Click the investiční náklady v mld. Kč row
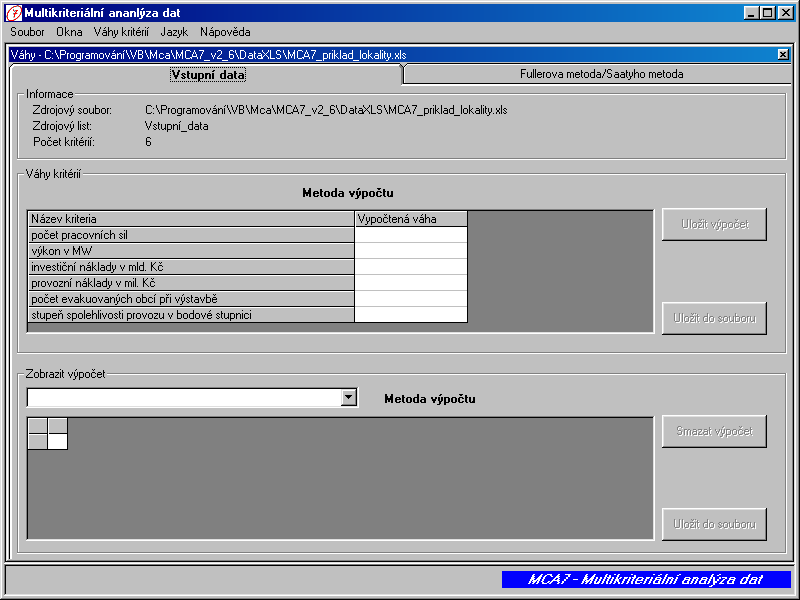Viewport: 800px width, 600px height. tap(191, 267)
